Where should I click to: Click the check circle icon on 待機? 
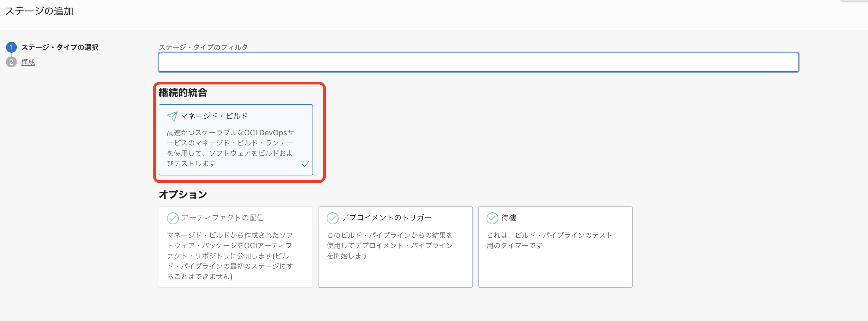(x=492, y=218)
